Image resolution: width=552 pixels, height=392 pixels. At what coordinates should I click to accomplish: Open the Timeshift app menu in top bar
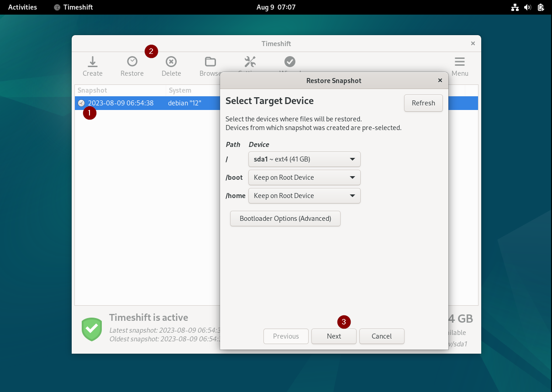tap(73, 7)
